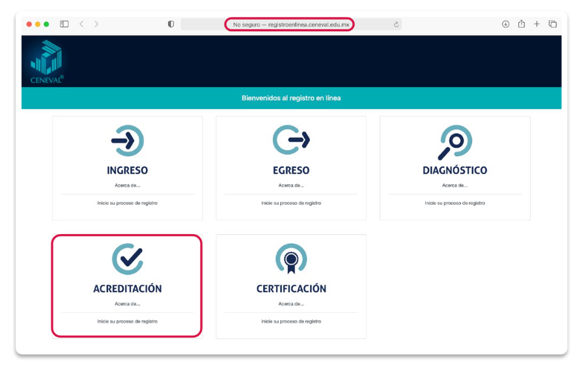Open 'Acerca de...' under Ingreso

pyautogui.click(x=127, y=185)
